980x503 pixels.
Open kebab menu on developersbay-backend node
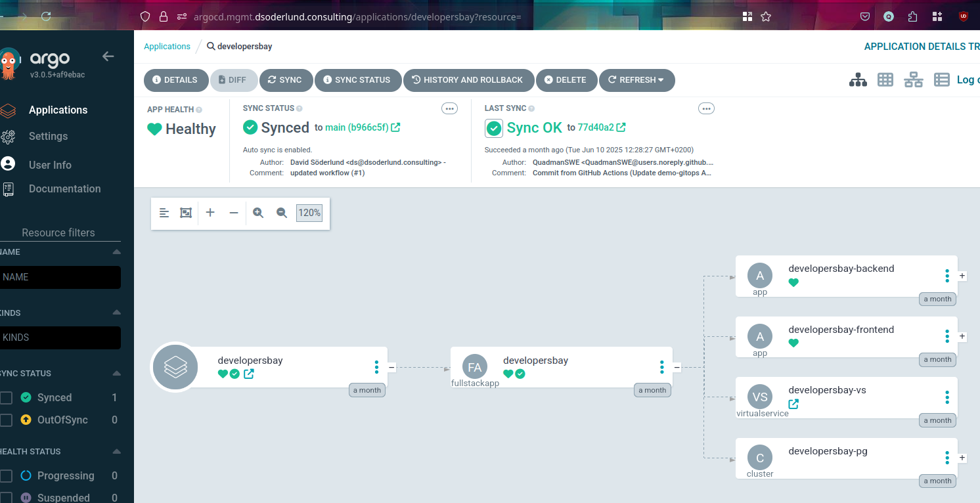(x=947, y=276)
